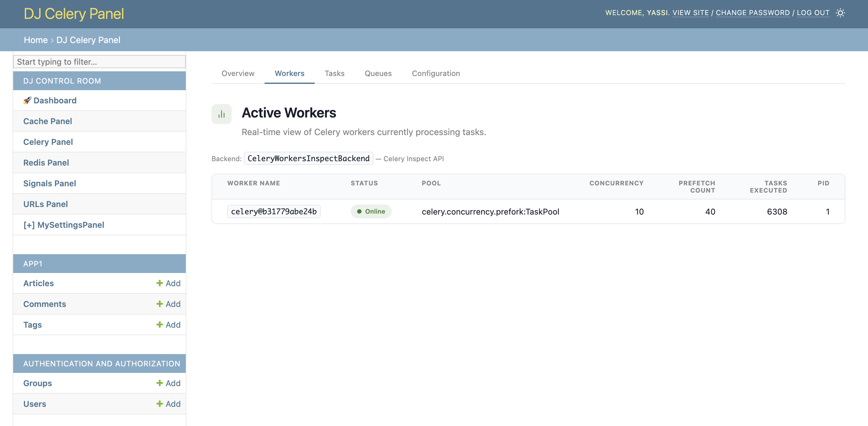This screenshot has width=868, height=426.
Task: Click the Active Workers heading
Action: [x=289, y=113]
